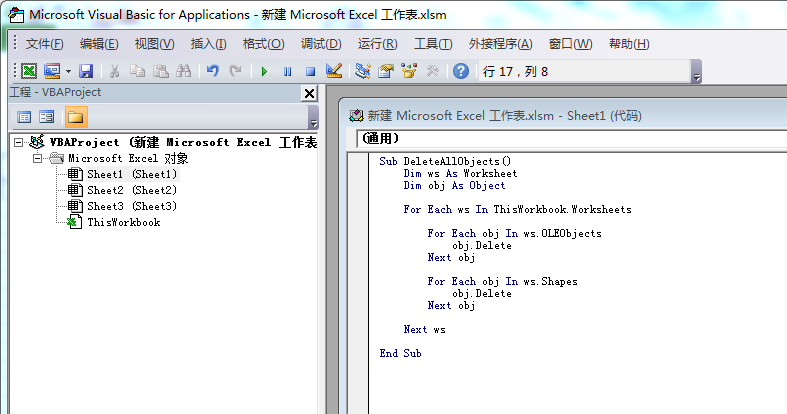Undo the last edit
Screen dimensions: 787x414
tap(213, 71)
